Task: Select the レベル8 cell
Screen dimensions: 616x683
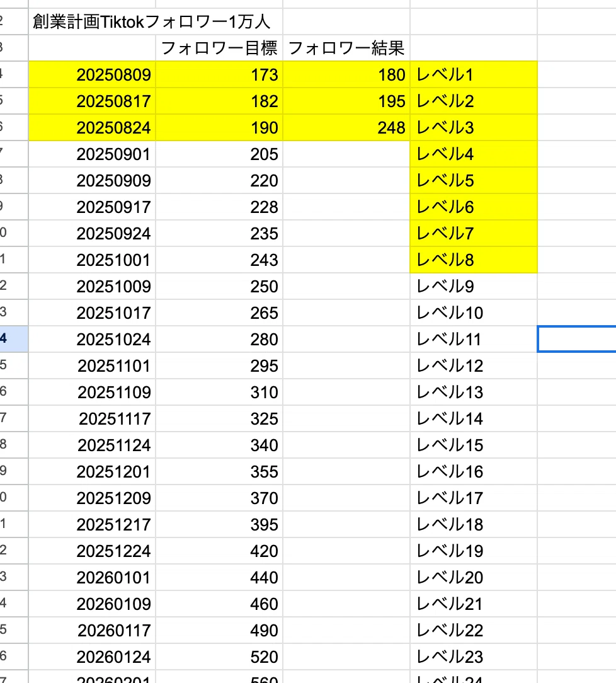Action: (474, 260)
